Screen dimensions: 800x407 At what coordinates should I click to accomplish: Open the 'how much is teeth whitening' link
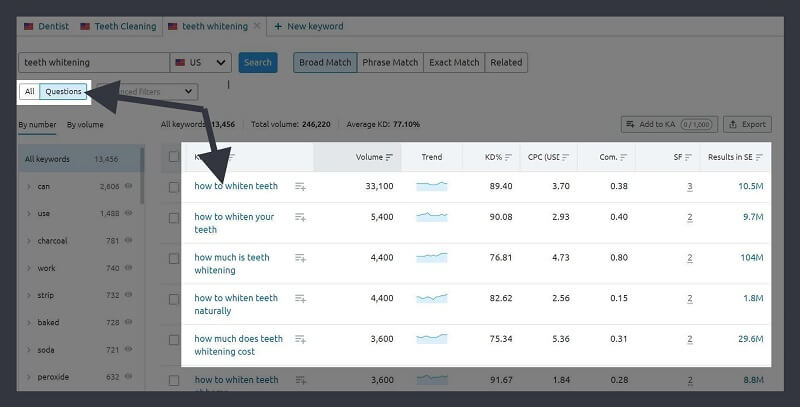[x=232, y=264]
